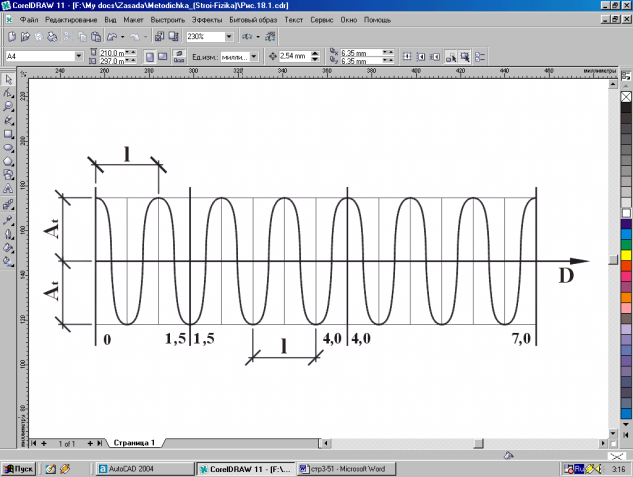Click the Пуск start button
The width and height of the screenshot is (633, 477).
[x=19, y=468]
